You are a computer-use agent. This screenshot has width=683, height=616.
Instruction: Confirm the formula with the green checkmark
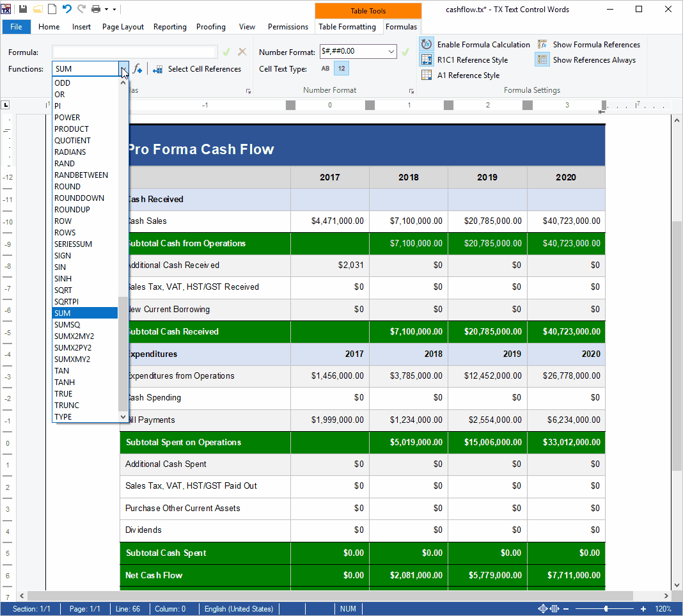coord(226,51)
